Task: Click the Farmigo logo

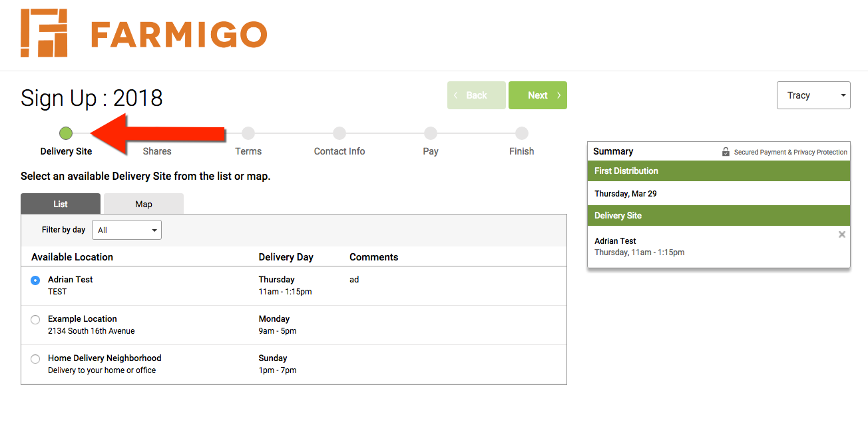Action: coord(144,33)
